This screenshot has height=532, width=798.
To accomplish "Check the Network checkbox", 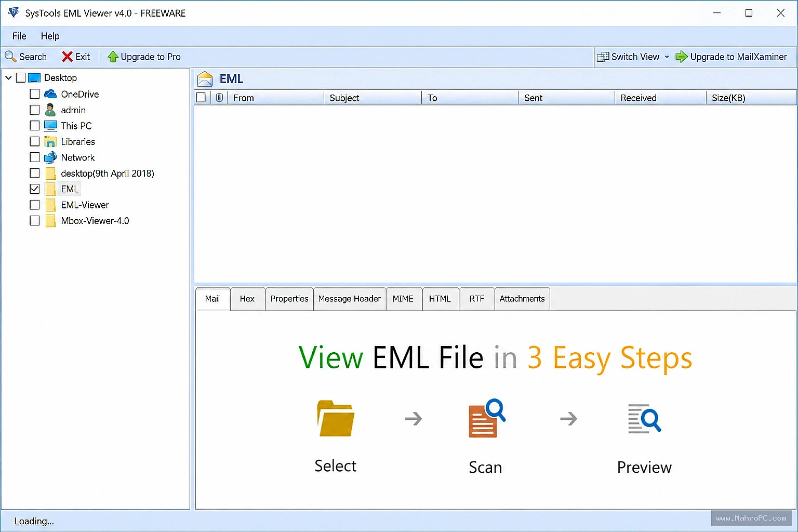I will (35, 157).
